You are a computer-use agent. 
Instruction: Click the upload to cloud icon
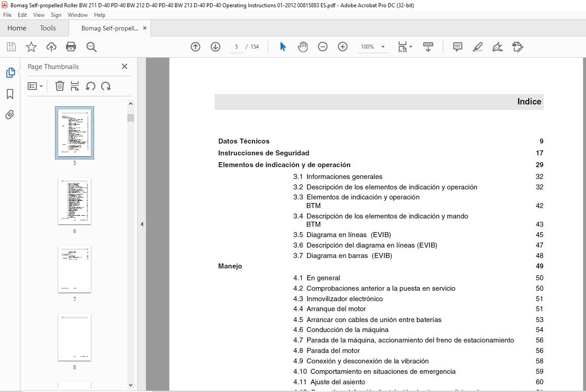coord(51,47)
